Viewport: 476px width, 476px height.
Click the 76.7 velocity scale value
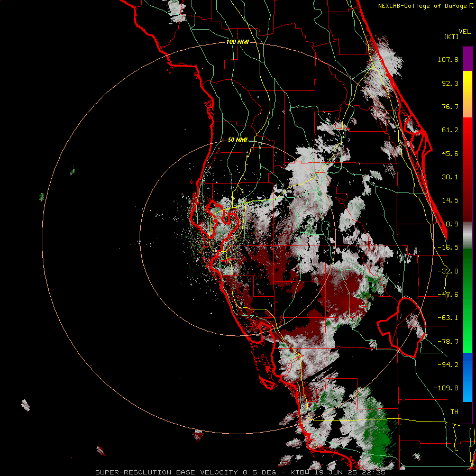tap(450, 106)
